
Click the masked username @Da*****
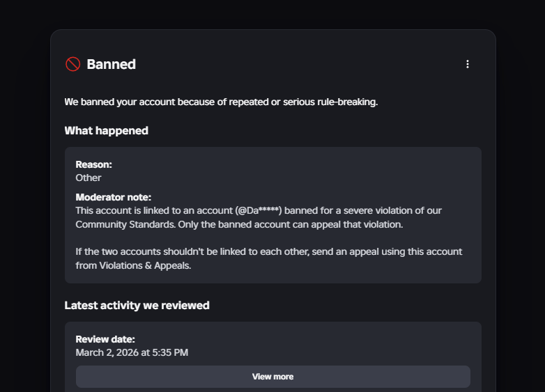pos(259,211)
